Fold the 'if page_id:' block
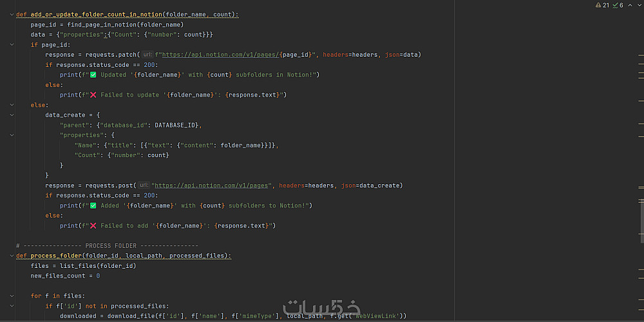This screenshot has height=322, width=644. [x=12, y=44]
